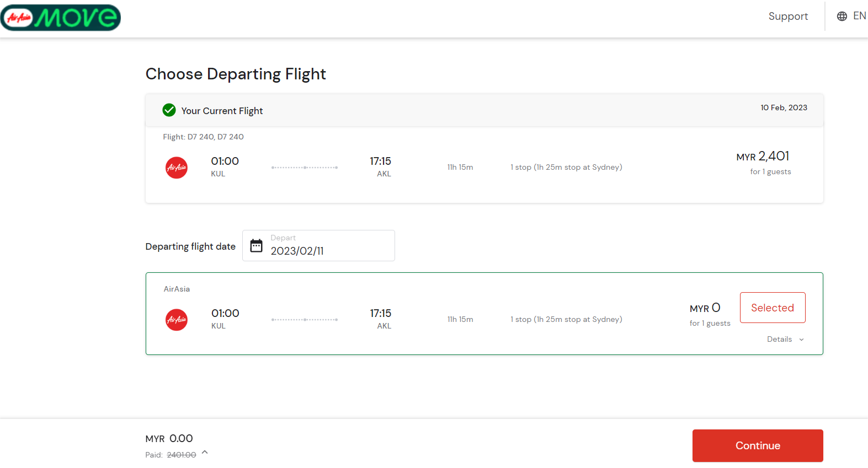Expand the Paid amount breakdown chevron

pos(205,453)
